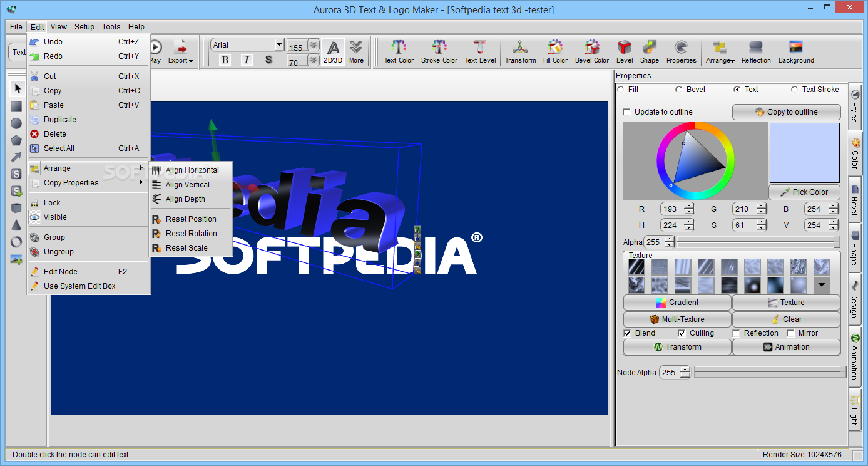Click Copy to outline button

click(x=786, y=112)
